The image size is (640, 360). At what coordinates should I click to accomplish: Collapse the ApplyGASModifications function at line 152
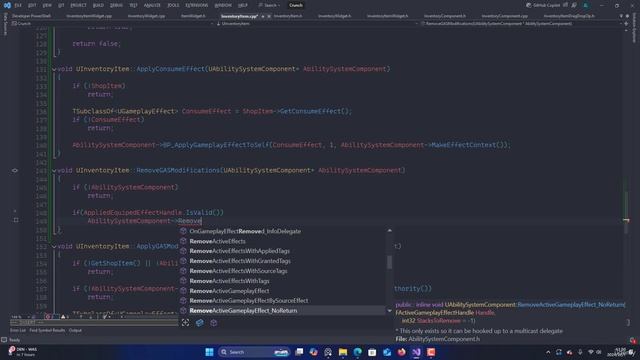click(x=54, y=247)
